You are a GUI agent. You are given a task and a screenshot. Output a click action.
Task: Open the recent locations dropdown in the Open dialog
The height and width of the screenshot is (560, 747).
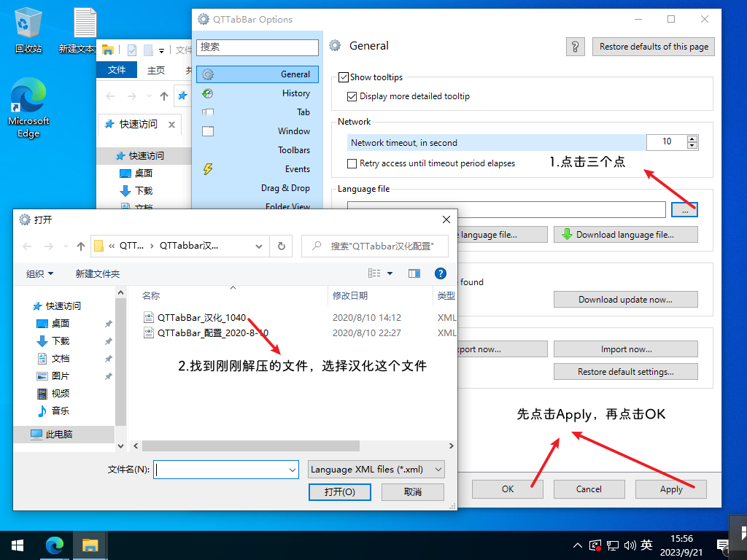[x=66, y=246]
